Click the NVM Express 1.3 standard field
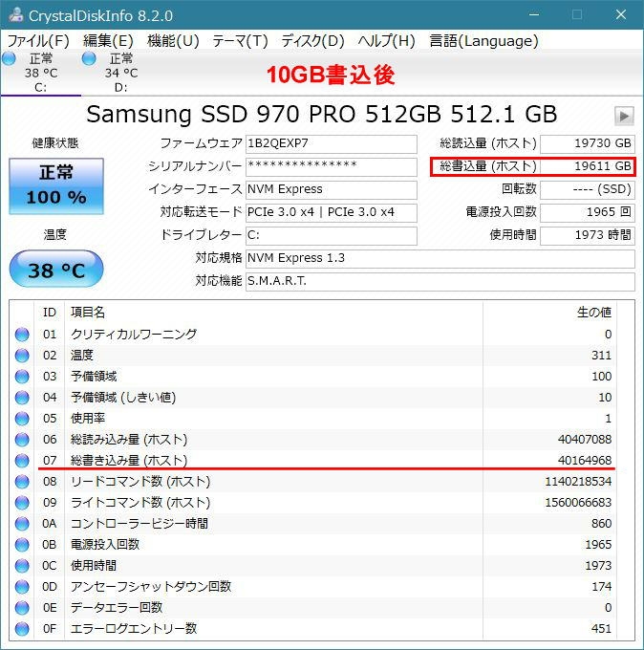Viewport: 644px width, 650px height. (440, 259)
